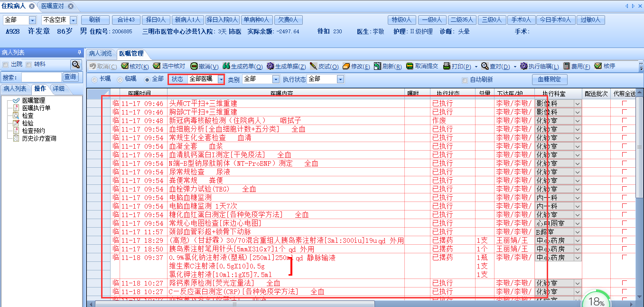644x307 pixels.
Task: Switch to the 详细 tab
Action: (x=59, y=89)
